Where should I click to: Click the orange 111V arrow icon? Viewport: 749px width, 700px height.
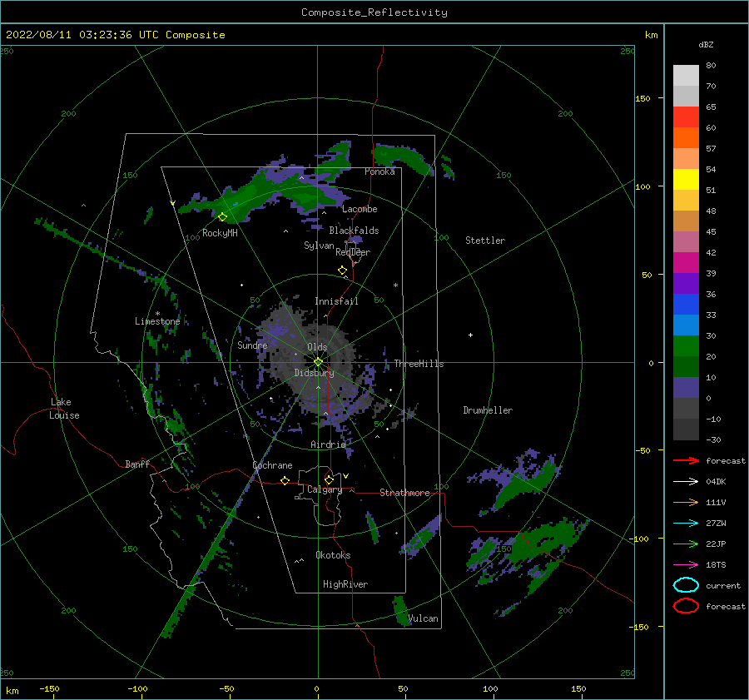click(x=686, y=502)
